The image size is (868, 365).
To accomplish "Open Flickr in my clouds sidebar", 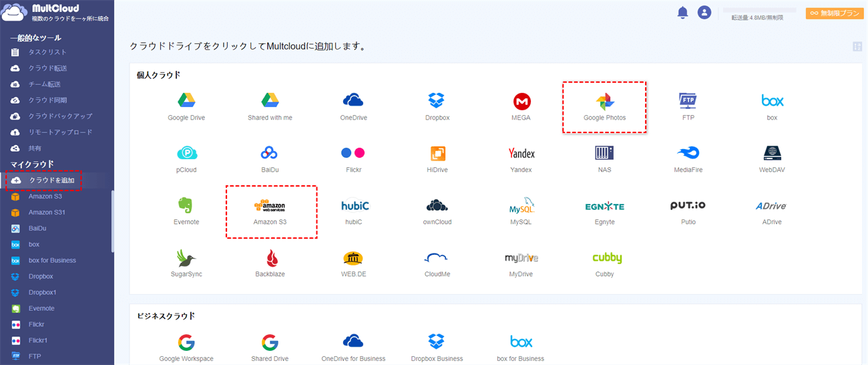I will [x=37, y=325].
